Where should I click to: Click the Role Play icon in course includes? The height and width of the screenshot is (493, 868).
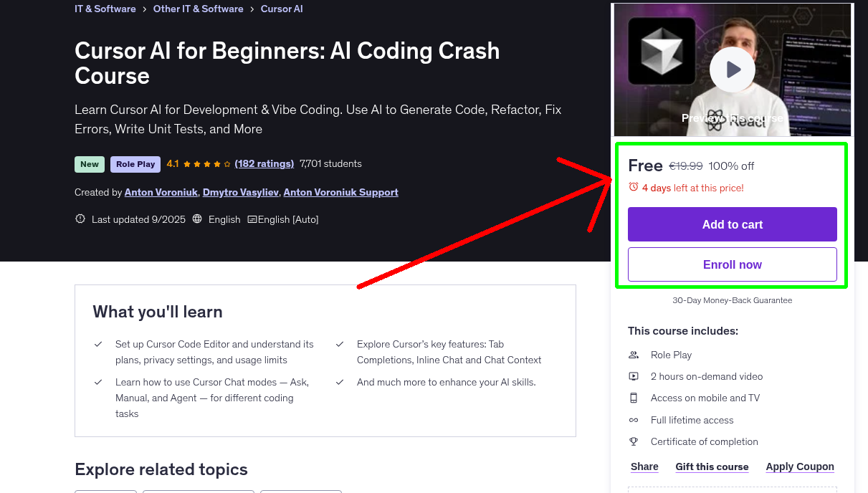pyautogui.click(x=634, y=355)
